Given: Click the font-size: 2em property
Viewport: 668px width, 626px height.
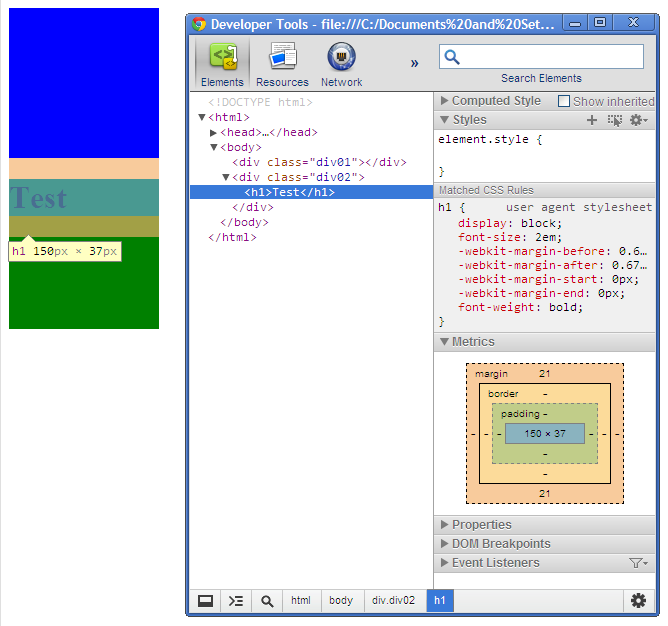Looking at the screenshot, I should point(510,237).
